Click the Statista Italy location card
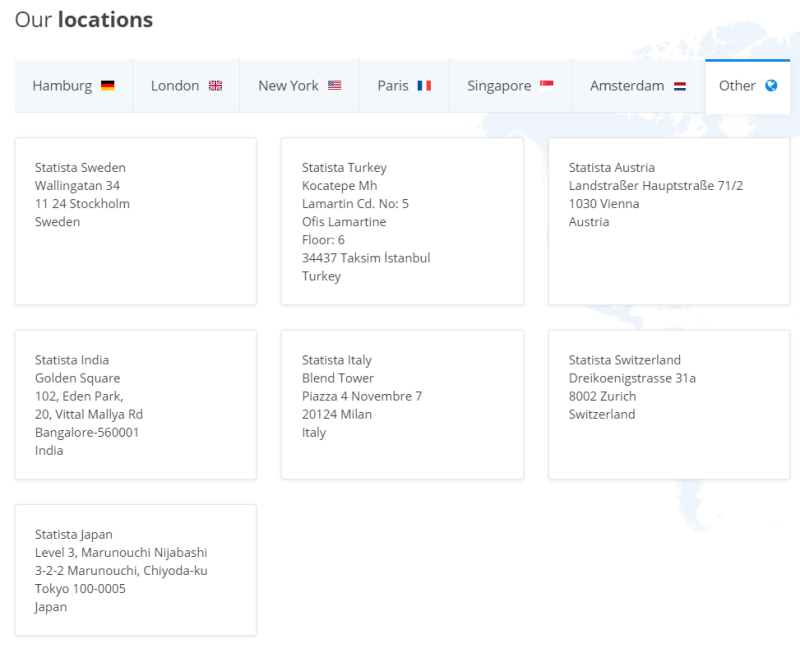800x649 pixels. (402, 405)
